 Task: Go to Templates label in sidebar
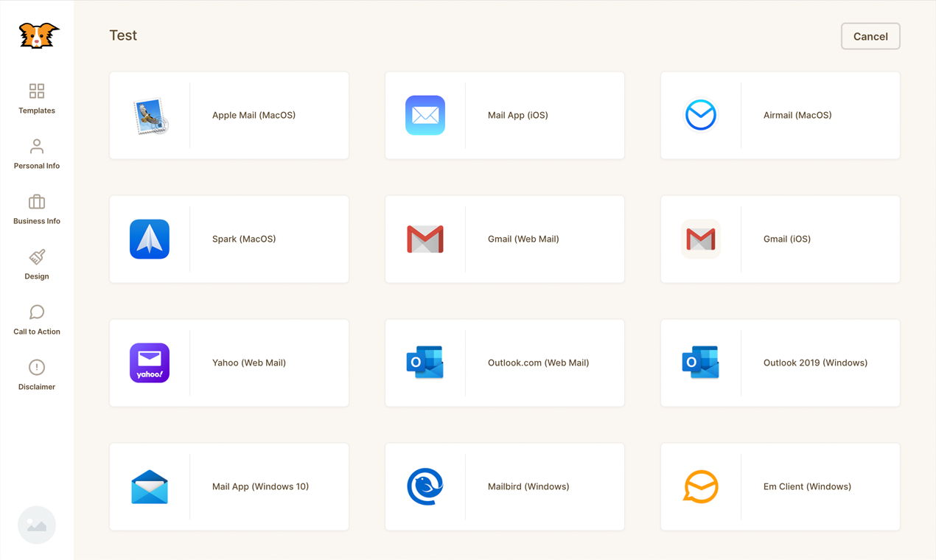tap(37, 111)
